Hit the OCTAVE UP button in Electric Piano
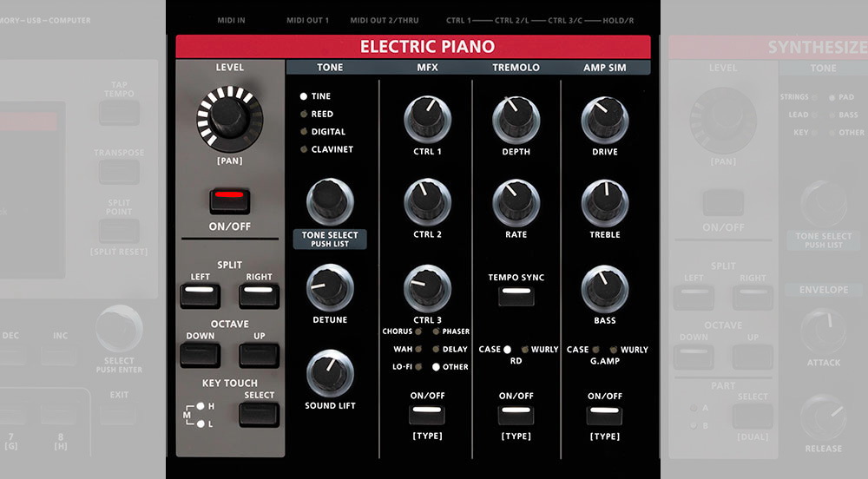868x479 pixels. pyautogui.click(x=259, y=355)
